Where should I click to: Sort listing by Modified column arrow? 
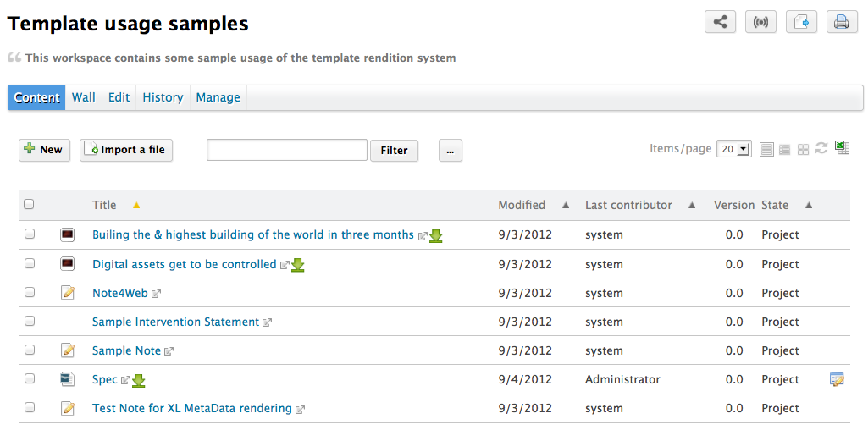pyautogui.click(x=566, y=205)
